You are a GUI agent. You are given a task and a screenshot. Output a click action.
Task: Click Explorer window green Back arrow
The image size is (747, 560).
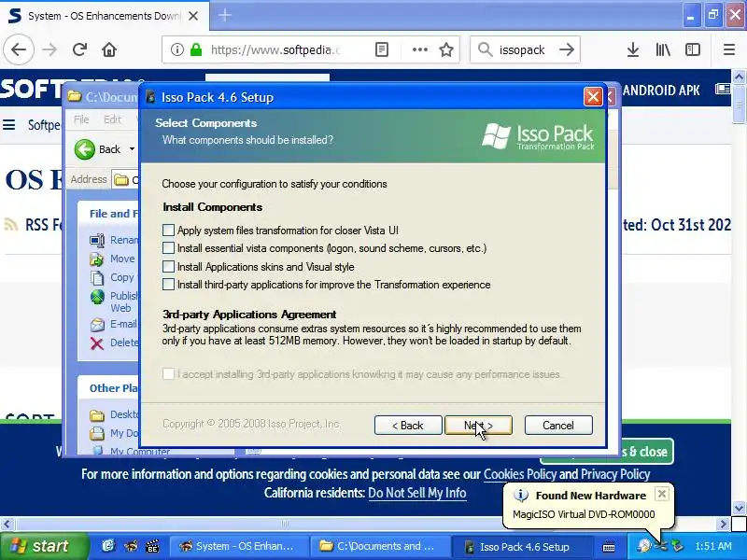click(85, 149)
